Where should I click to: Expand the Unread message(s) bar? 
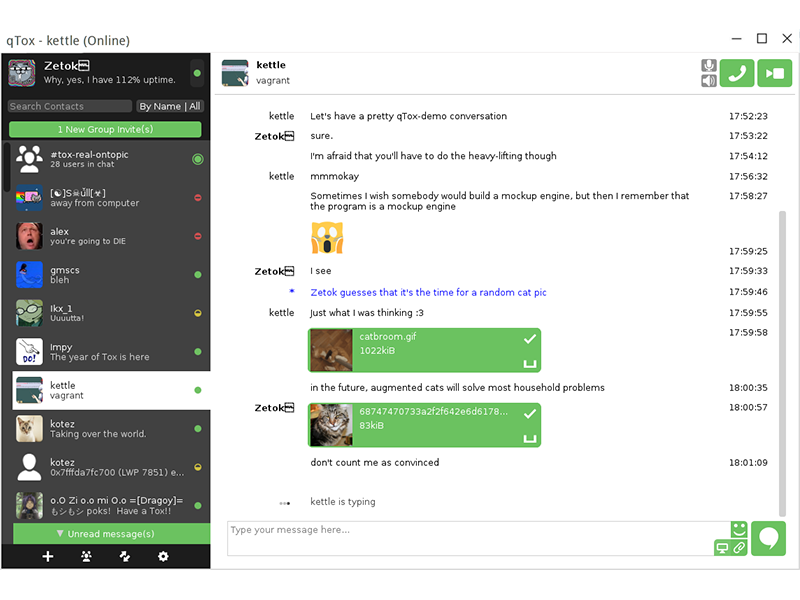pyautogui.click(x=106, y=534)
